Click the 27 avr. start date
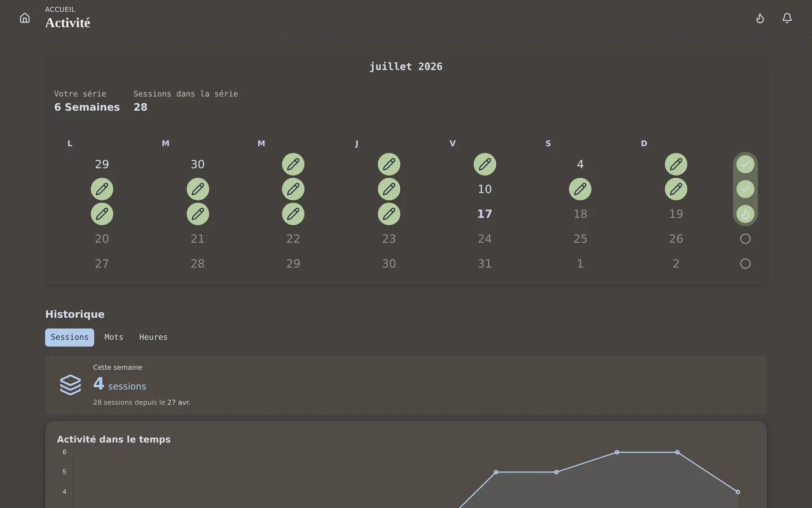812x508 pixels. pos(179,402)
